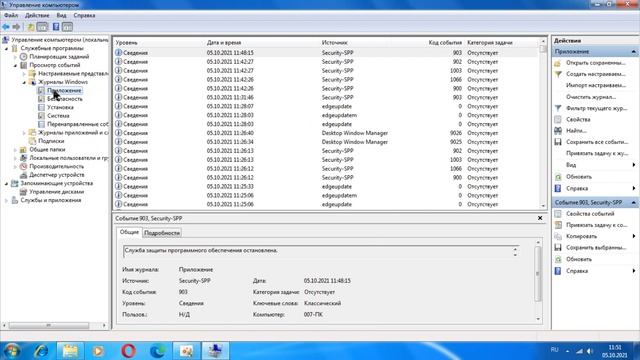Collapse Просмотр событий tree node
This screenshot has width=640, height=360.
(16, 65)
